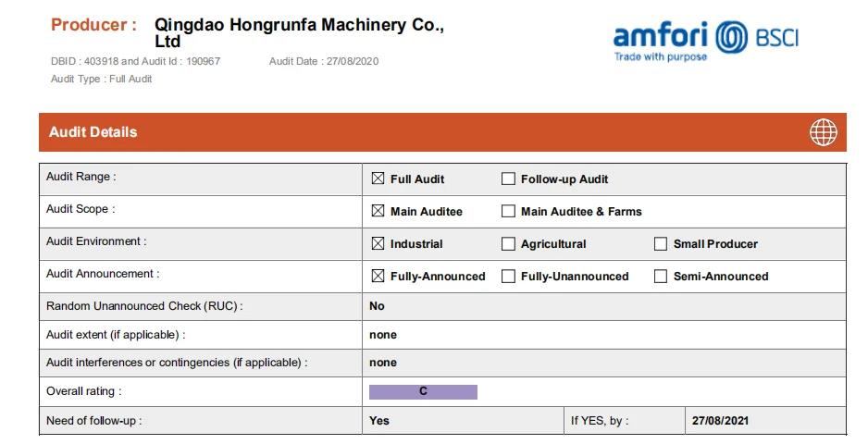The height and width of the screenshot is (444, 868).
Task: Click the Need of follow-up Yes value
Action: 379,421
